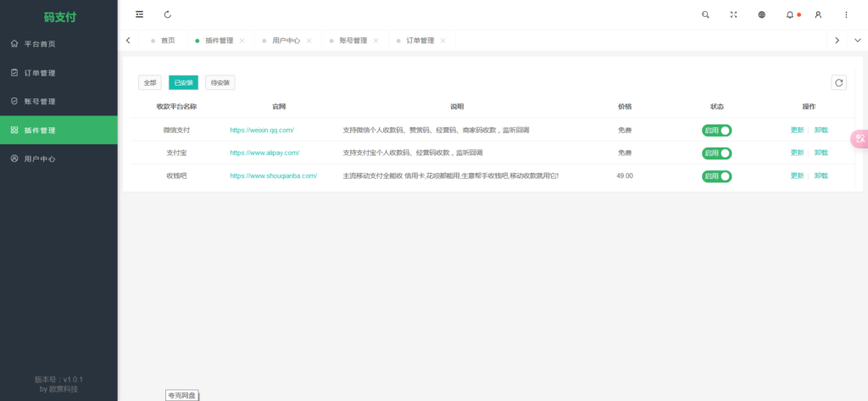Click 更新 for 支付宝

pos(797,153)
